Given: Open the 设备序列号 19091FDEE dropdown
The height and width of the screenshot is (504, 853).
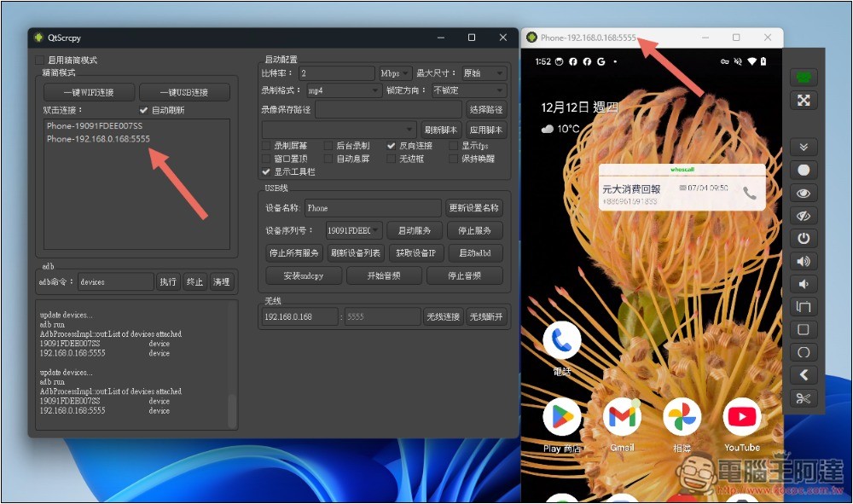Looking at the screenshot, I should click(x=354, y=230).
